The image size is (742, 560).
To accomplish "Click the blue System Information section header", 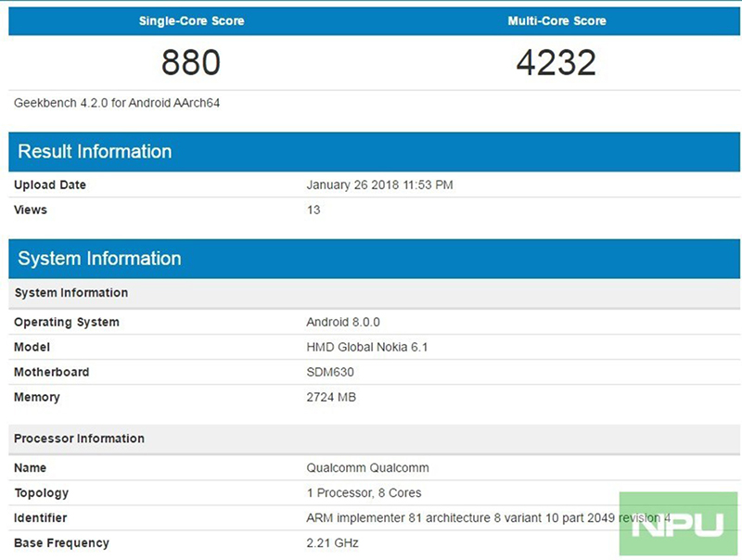I will point(375,259).
